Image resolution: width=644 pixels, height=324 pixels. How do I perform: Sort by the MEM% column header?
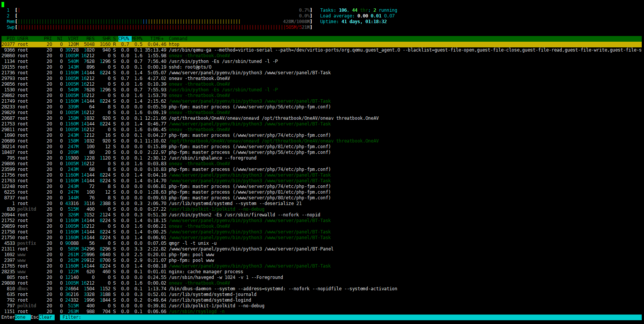(137, 39)
